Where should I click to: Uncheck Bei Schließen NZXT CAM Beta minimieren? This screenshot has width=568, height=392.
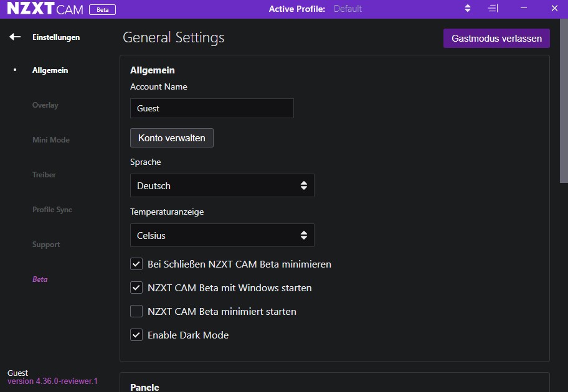click(136, 264)
